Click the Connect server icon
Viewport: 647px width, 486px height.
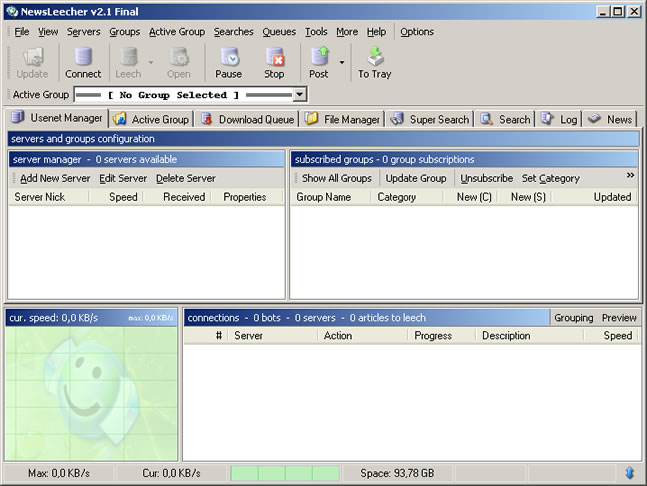point(83,57)
